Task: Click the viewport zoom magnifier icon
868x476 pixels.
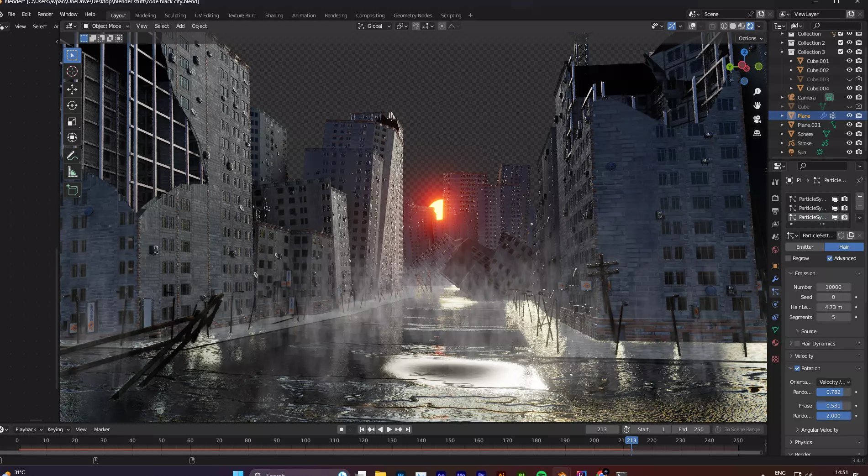Action: (757, 92)
